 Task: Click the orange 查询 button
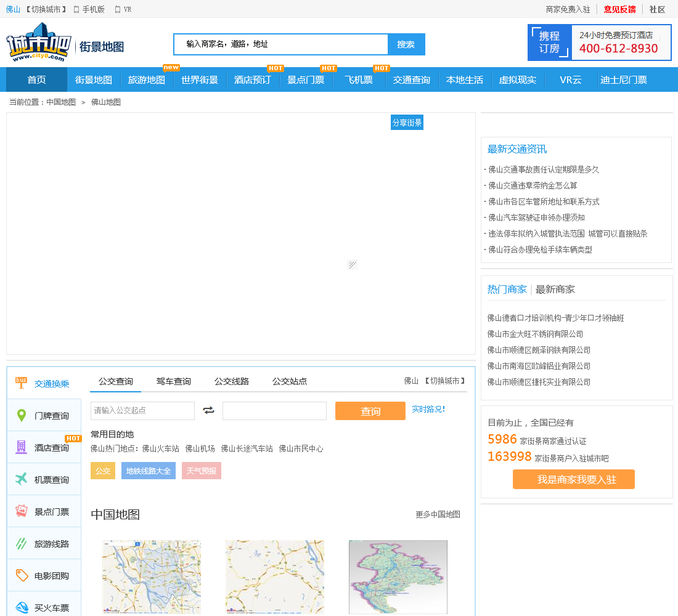(370, 411)
